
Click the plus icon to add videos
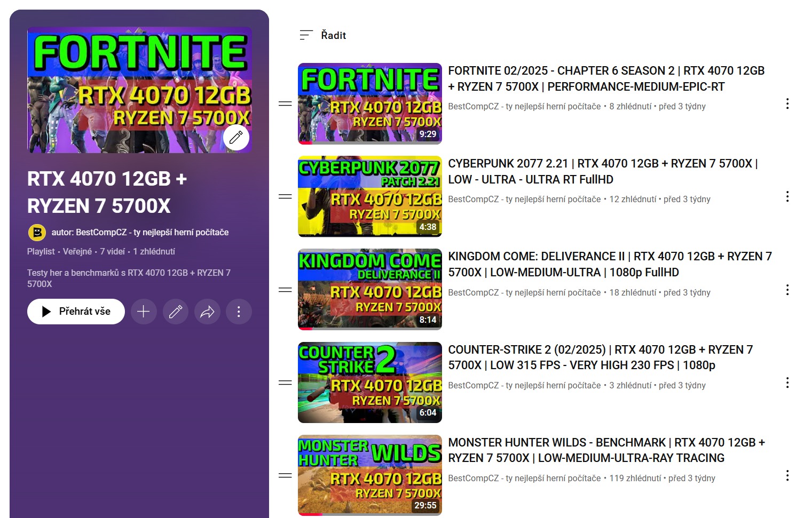pos(143,312)
